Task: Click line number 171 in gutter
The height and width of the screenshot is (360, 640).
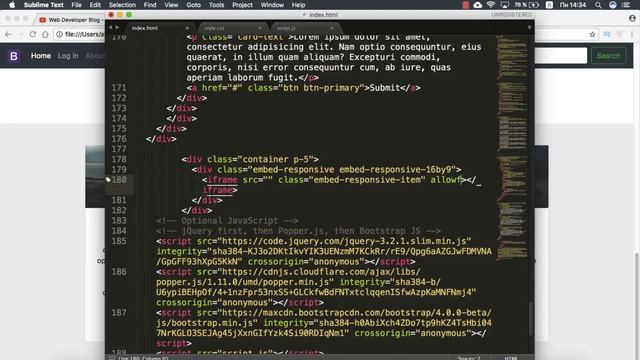Action: tap(119, 88)
